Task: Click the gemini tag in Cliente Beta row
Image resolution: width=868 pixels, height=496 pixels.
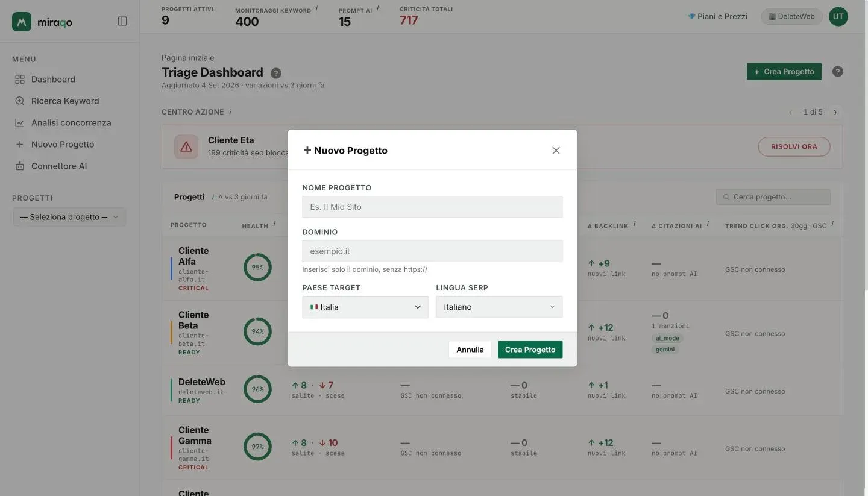Action: coord(665,350)
